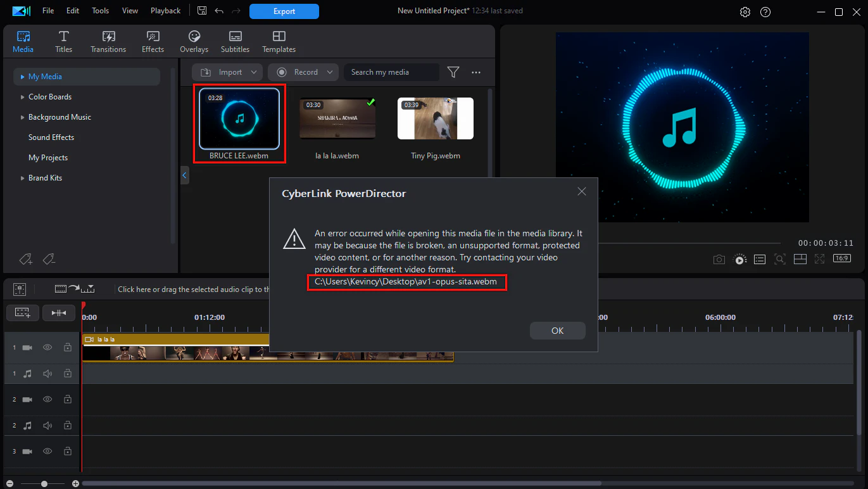Click the remove tag icon
Viewport: 868px width, 489px height.
pos(49,259)
